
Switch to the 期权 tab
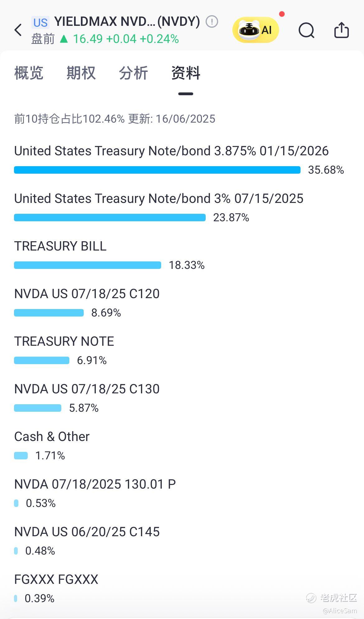tap(81, 73)
